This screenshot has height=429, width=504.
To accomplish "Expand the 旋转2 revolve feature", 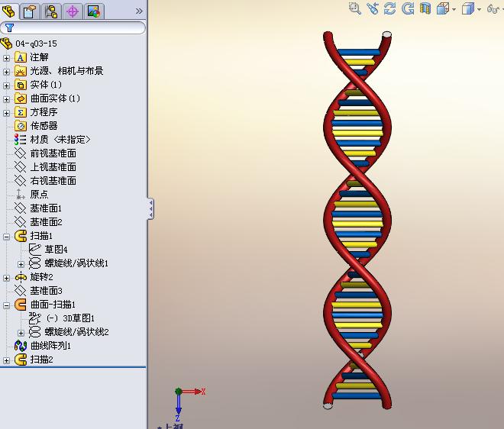I will tap(6, 278).
